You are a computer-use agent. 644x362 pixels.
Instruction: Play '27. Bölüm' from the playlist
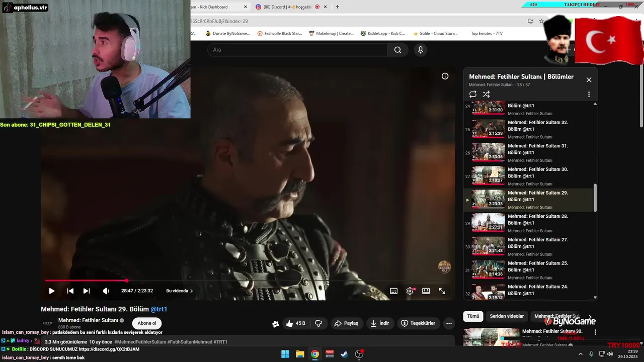(529, 246)
